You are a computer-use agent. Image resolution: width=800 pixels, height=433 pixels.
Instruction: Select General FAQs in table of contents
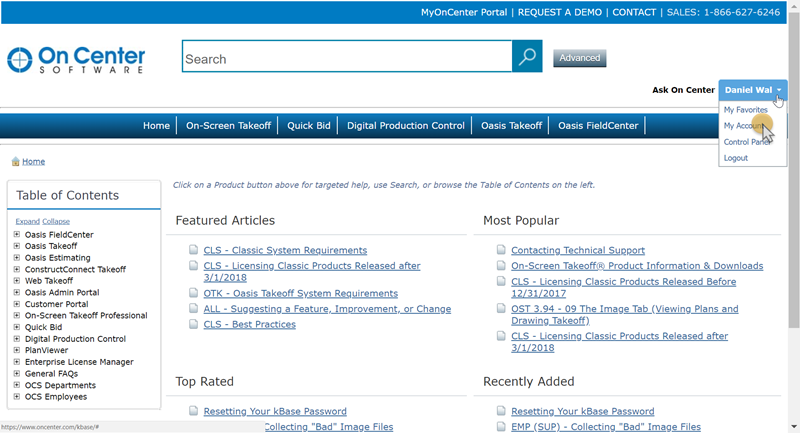click(51, 373)
